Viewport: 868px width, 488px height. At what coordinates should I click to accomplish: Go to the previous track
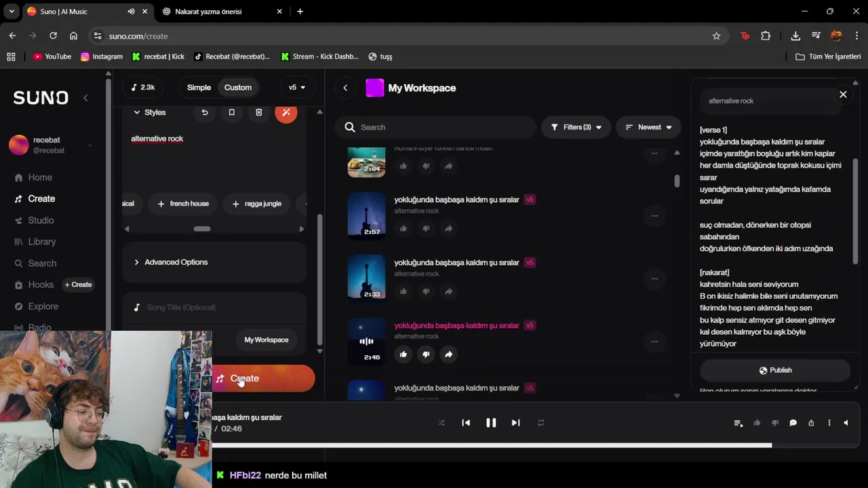[x=466, y=423]
